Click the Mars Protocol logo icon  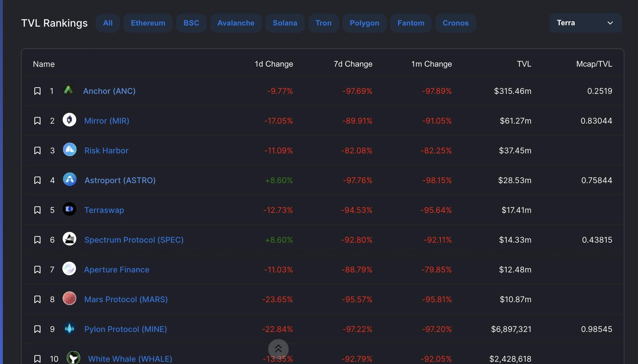coord(69,299)
